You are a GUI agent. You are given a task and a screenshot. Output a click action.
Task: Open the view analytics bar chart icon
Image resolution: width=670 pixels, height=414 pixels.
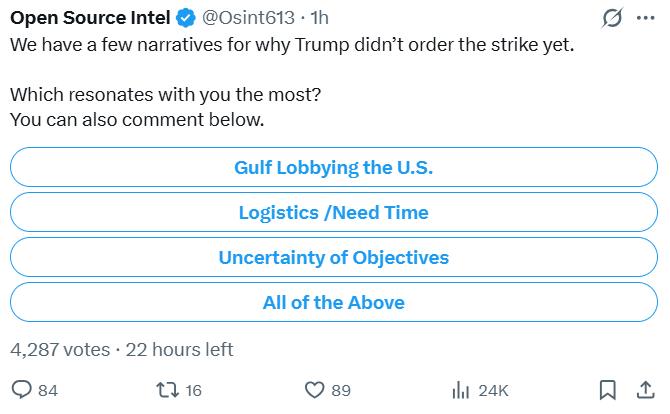coord(462,389)
